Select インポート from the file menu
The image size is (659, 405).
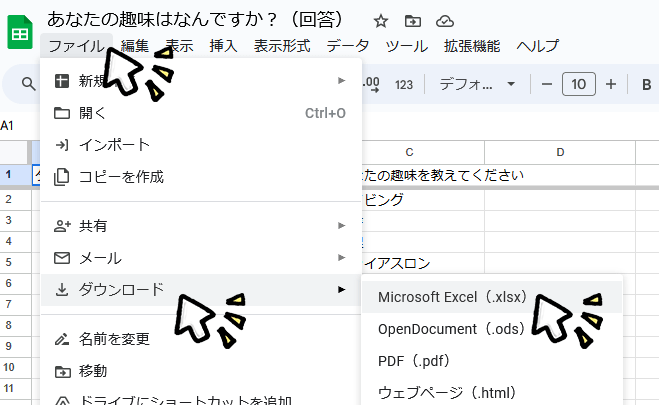[x=114, y=145]
